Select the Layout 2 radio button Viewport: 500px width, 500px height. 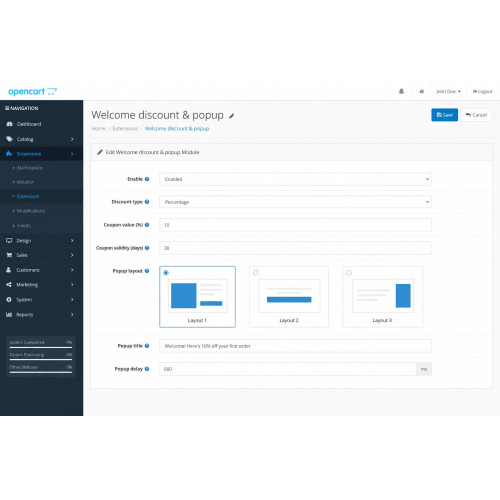click(x=256, y=273)
